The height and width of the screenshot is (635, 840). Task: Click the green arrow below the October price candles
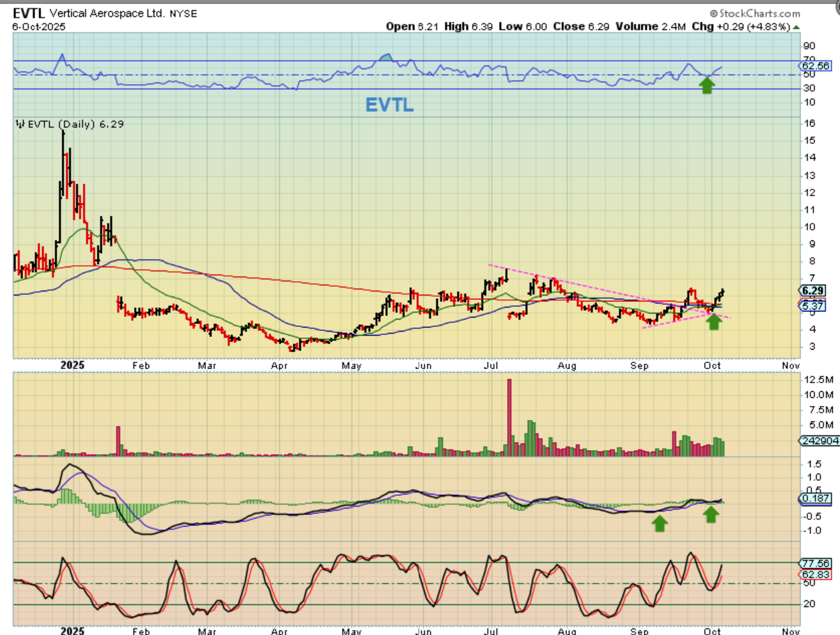pos(714,322)
